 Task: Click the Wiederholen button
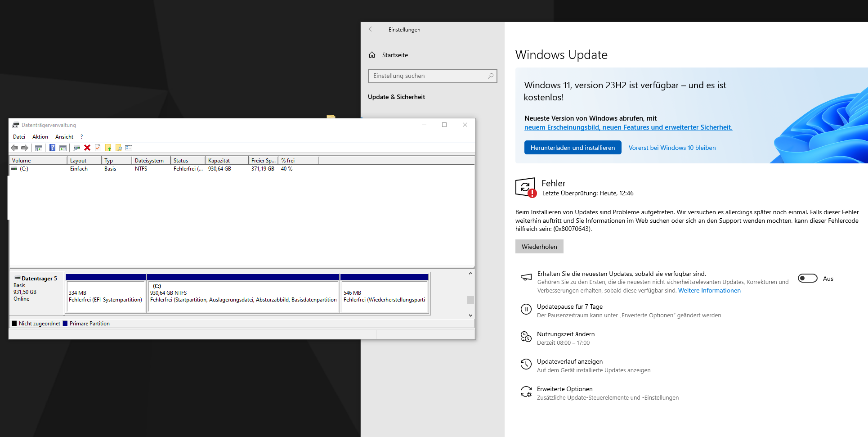click(539, 247)
